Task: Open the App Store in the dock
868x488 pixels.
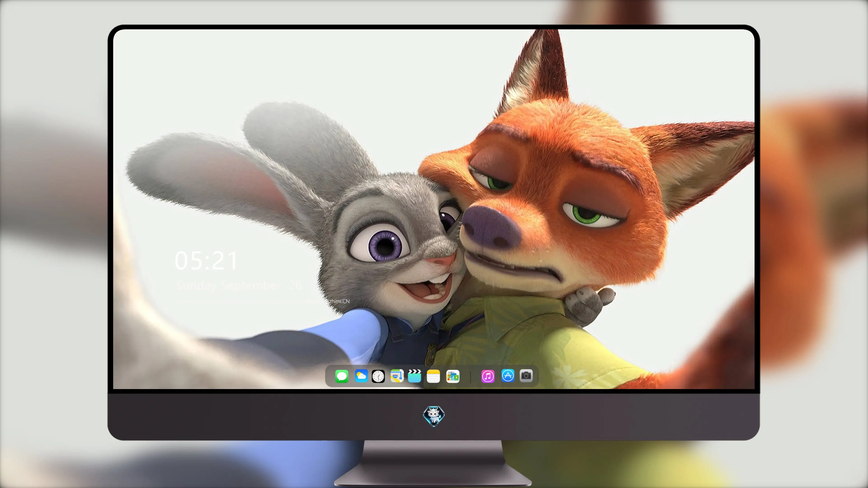Action: 508,375
